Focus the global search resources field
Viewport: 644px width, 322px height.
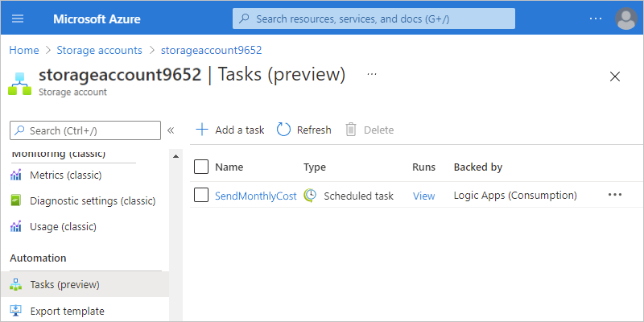pyautogui.click(x=374, y=19)
